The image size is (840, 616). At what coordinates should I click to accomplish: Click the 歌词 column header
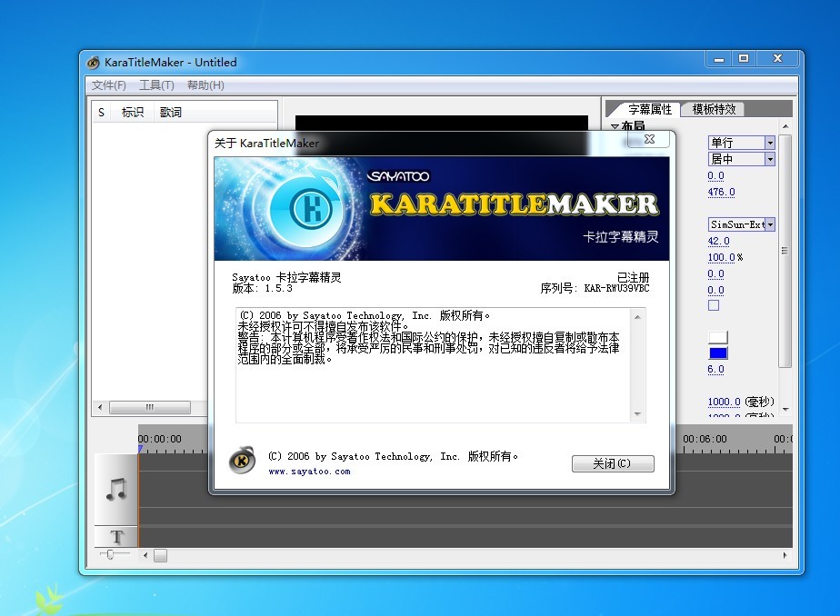[170, 113]
